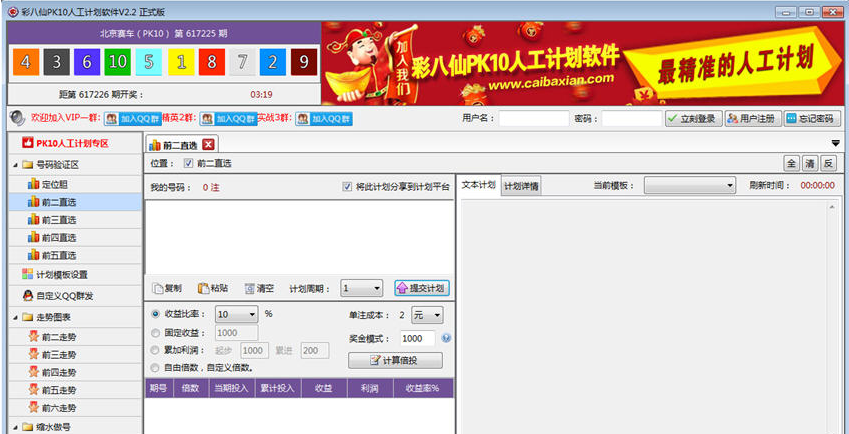The height and width of the screenshot is (434, 849).
Task: Open 定位胆 in the sidebar
Action: pos(76,185)
